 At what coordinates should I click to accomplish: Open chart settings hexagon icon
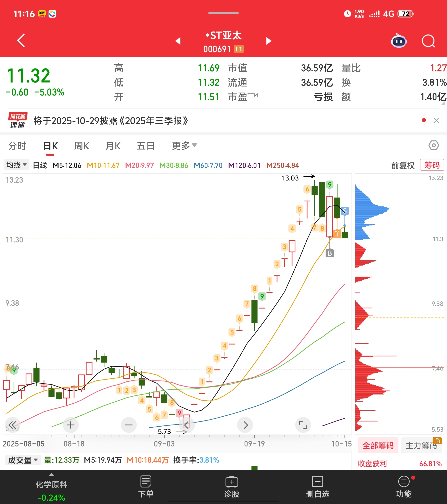pos(433,146)
